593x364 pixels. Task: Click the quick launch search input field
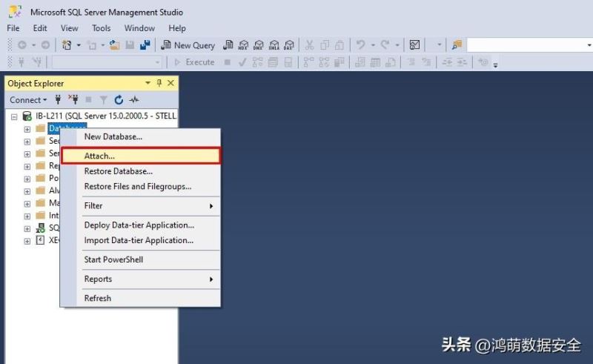tap(526, 45)
